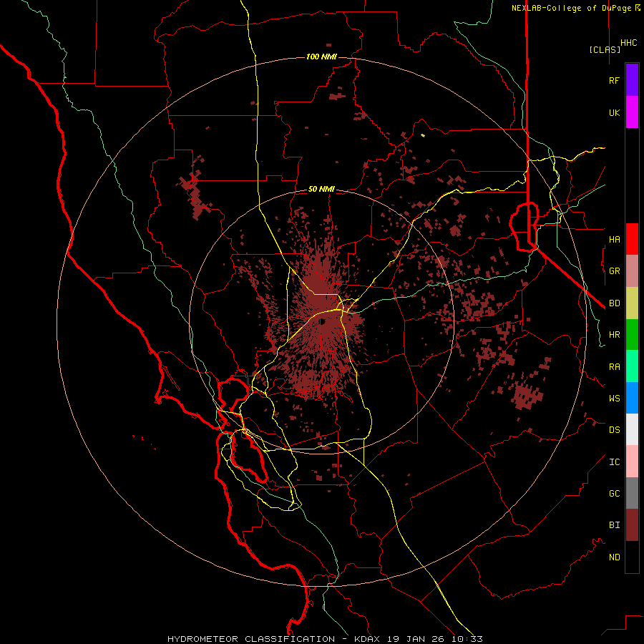Click the RF purple legend swatch
Viewport: 644px width, 644px height.
[x=632, y=80]
